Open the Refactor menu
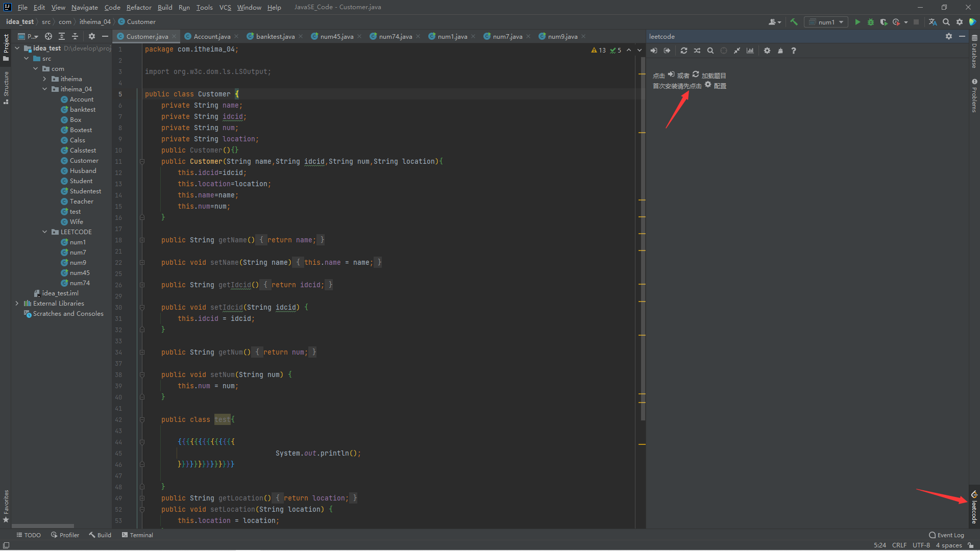980x551 pixels. [139, 7]
